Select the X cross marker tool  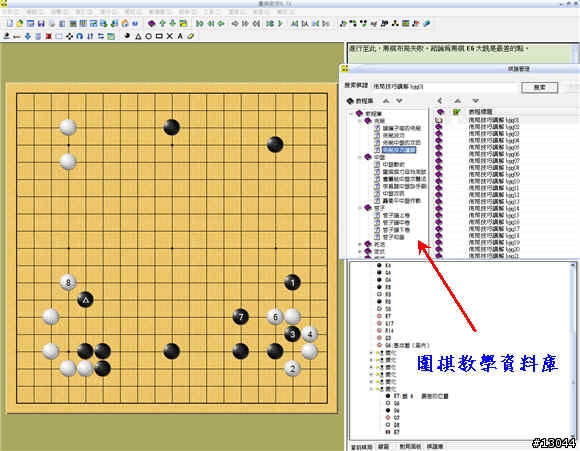tap(169, 36)
